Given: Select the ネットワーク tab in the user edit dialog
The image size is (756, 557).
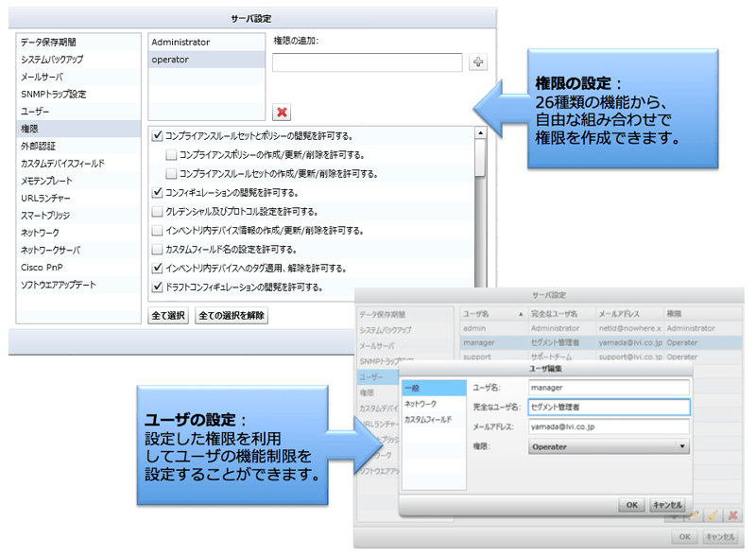Looking at the screenshot, I should (434, 404).
